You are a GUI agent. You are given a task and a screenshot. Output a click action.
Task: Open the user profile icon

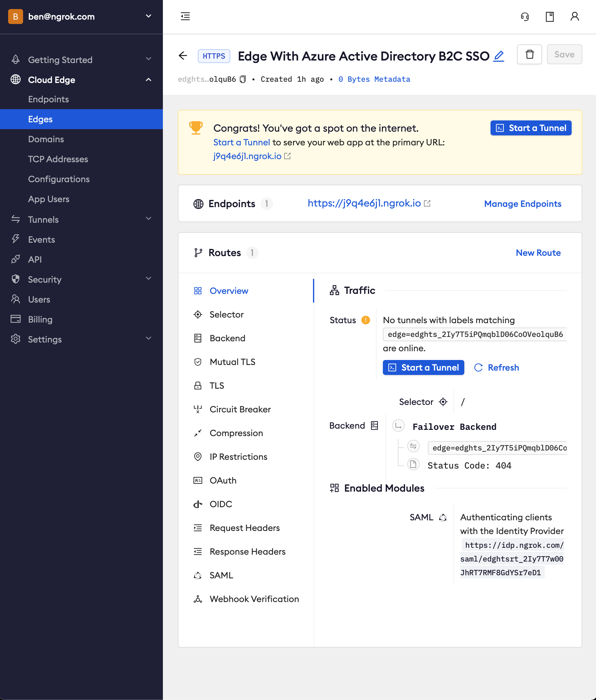click(x=575, y=17)
